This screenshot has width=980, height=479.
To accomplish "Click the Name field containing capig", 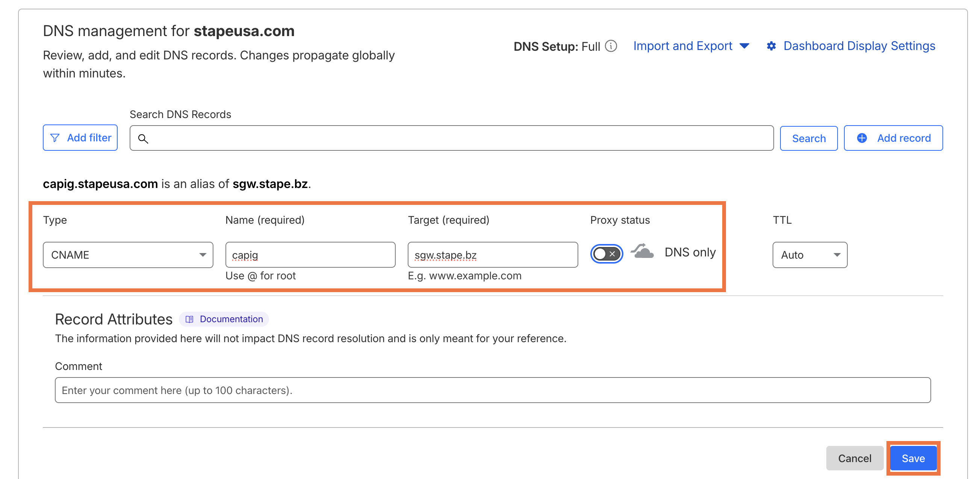I will 310,255.
